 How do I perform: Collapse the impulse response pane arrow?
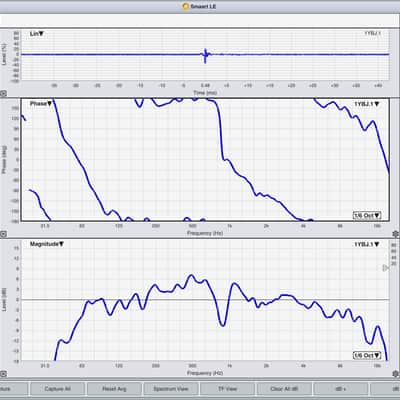3,94
